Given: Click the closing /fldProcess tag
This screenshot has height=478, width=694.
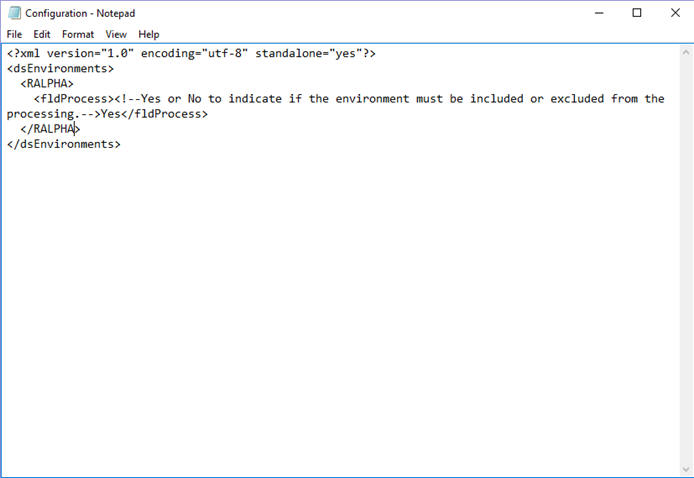Looking at the screenshot, I should pyautogui.click(x=165, y=114).
